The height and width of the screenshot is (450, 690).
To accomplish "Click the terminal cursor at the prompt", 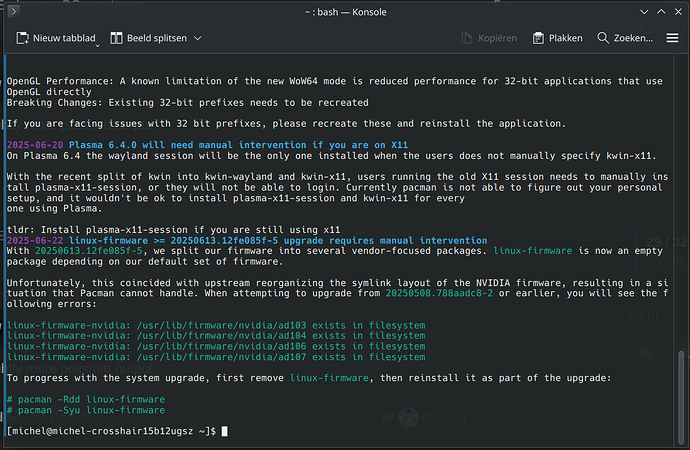I will click(x=224, y=431).
